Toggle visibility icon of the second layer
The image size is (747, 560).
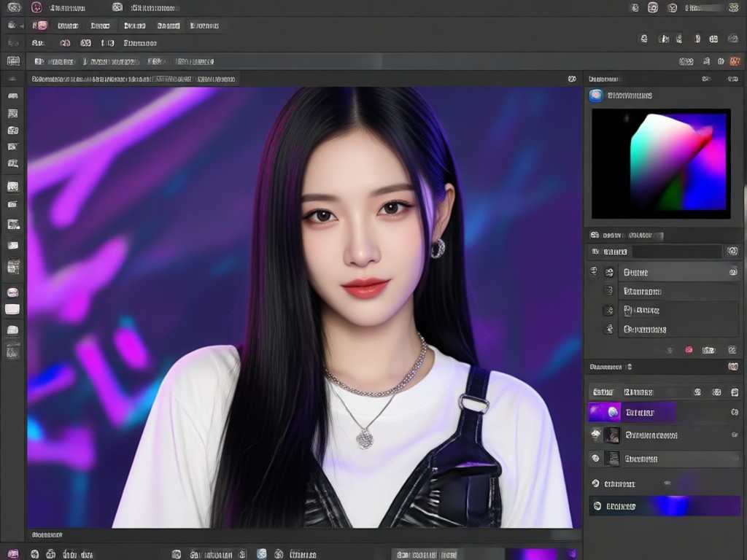pos(595,435)
